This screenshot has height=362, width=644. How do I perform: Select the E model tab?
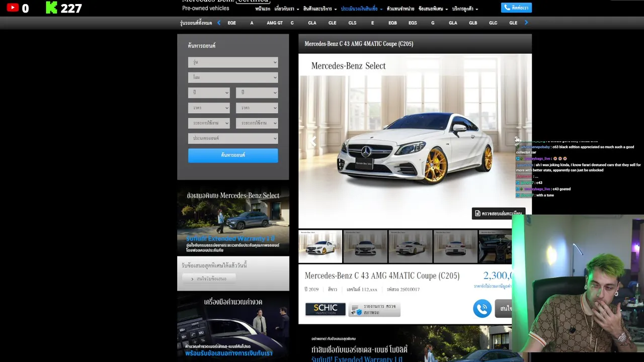click(372, 23)
